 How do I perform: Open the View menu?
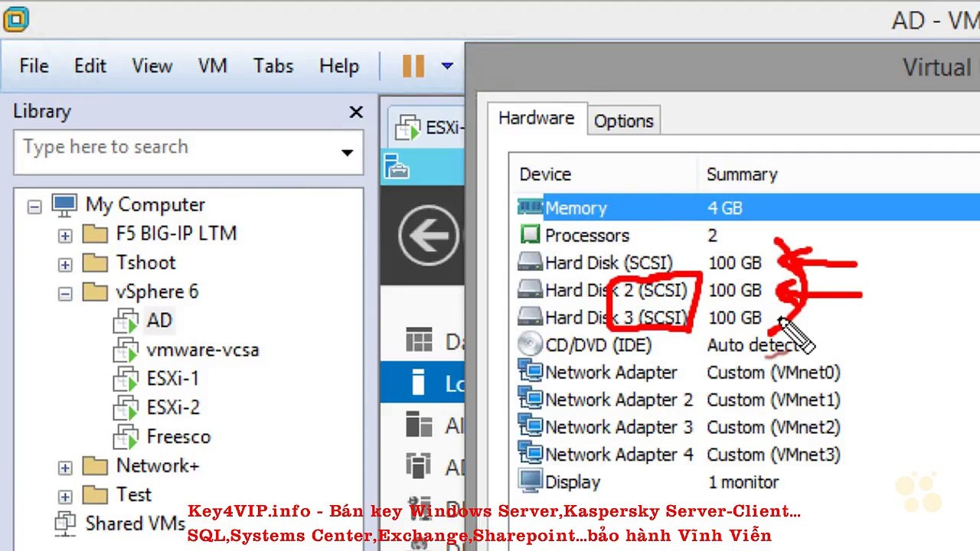pyautogui.click(x=152, y=66)
